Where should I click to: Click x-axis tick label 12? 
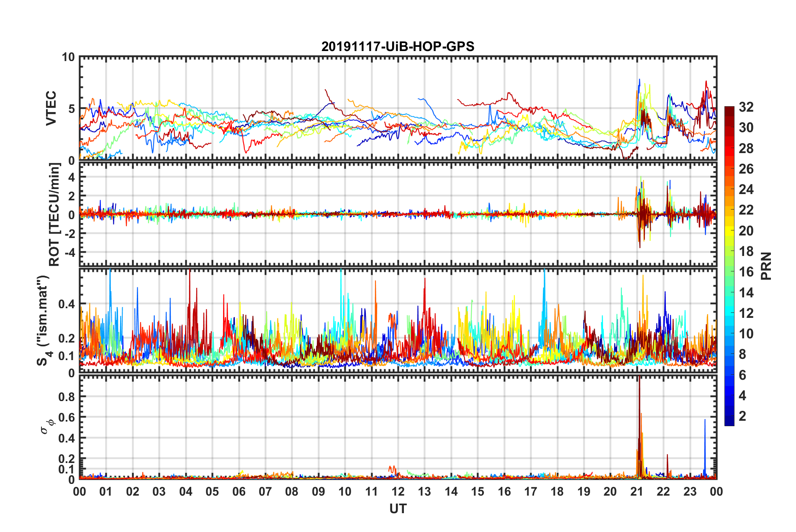[398, 491]
